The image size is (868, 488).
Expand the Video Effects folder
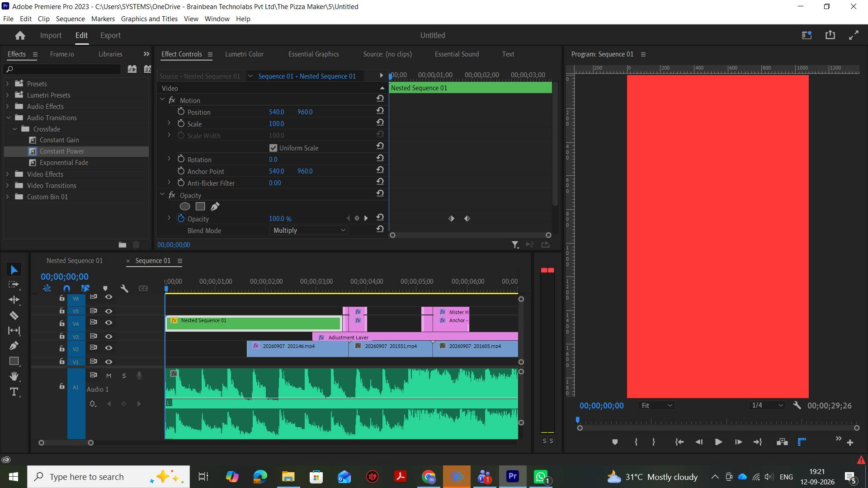point(7,174)
